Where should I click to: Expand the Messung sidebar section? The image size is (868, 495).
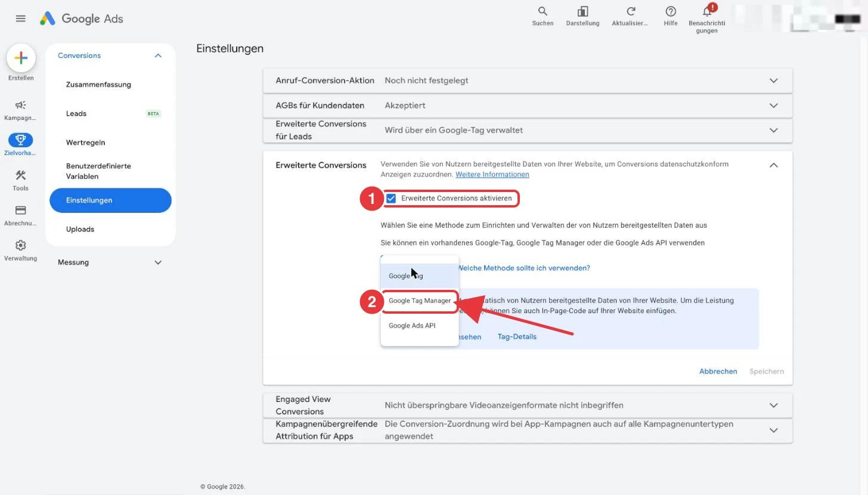click(x=158, y=262)
